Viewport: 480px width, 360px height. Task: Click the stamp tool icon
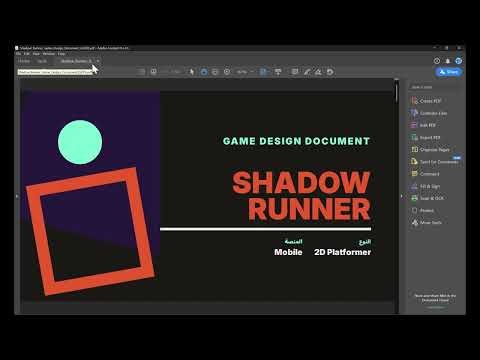[x=318, y=72]
